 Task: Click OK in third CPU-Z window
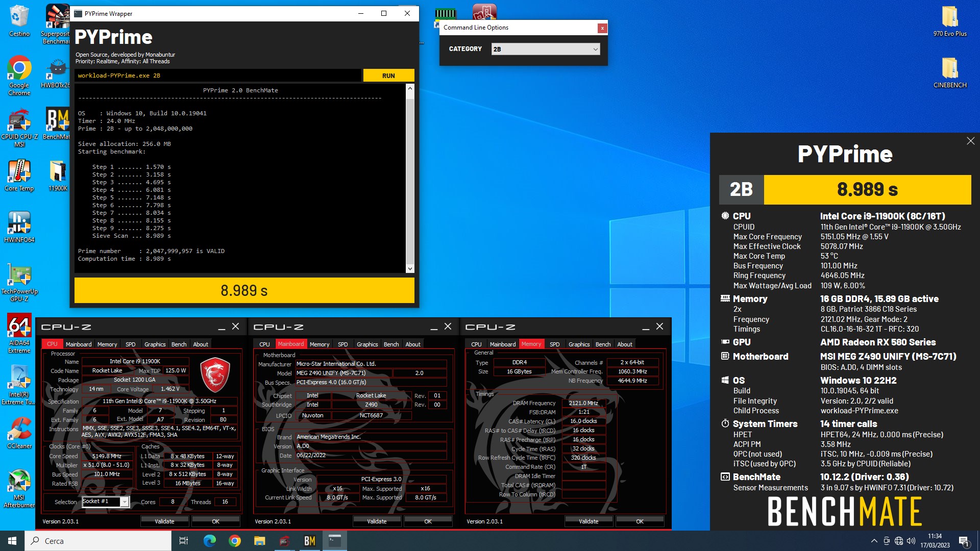[x=640, y=521]
